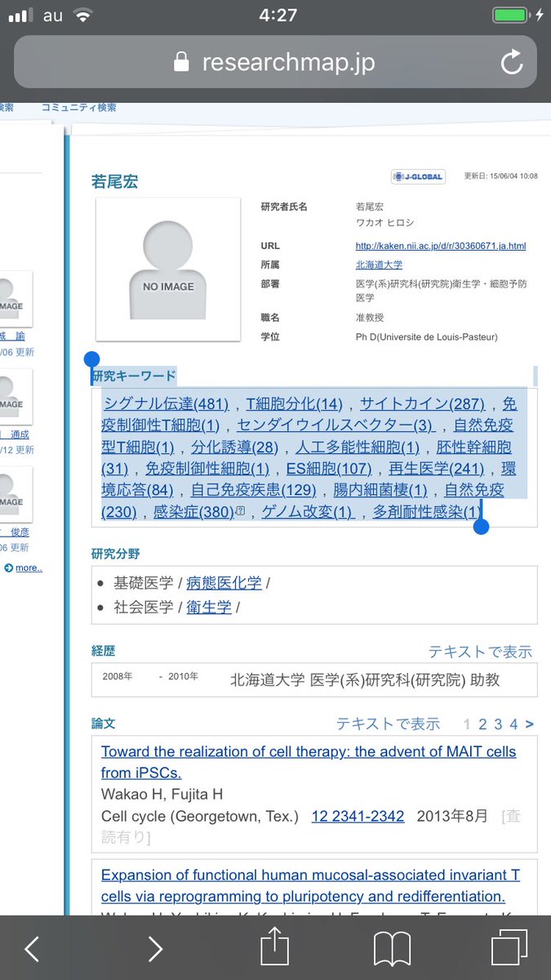Grab the upper text selection handle
The height and width of the screenshot is (980, 551).
point(91,359)
